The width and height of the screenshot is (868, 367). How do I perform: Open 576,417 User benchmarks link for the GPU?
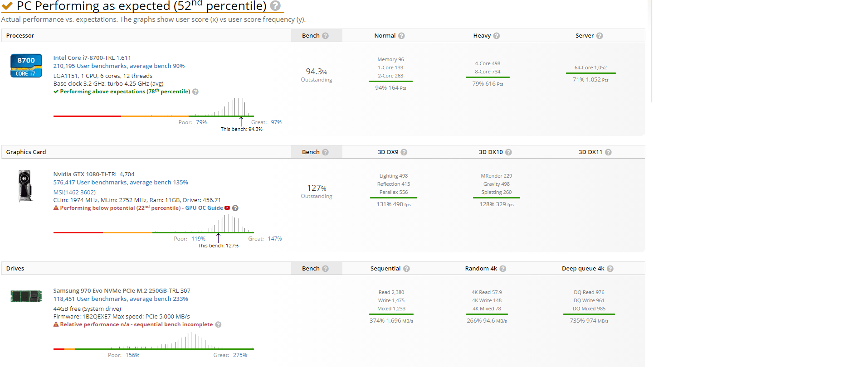pyautogui.click(x=121, y=183)
